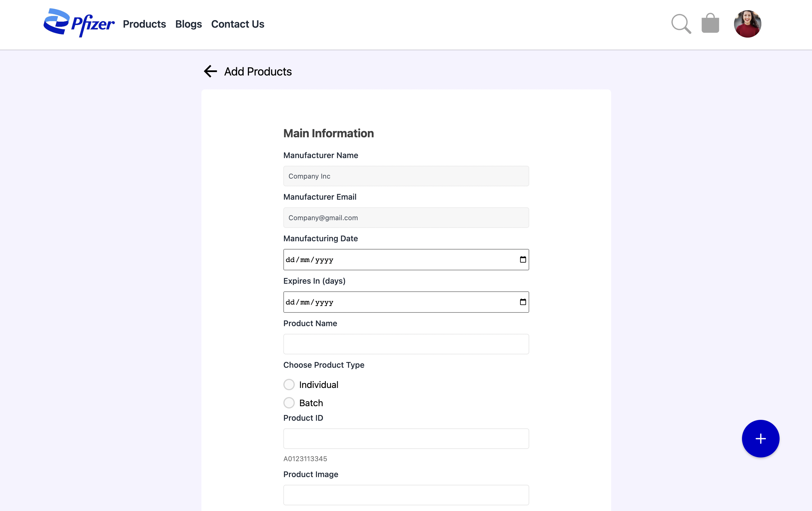Screen dimensions: 812x511
Task: Click the Product Name input field
Action: click(406, 344)
